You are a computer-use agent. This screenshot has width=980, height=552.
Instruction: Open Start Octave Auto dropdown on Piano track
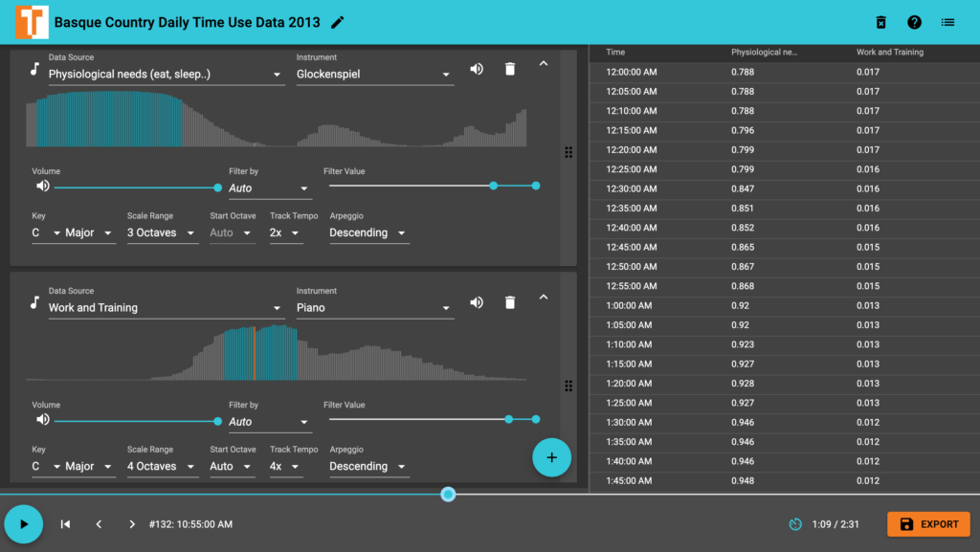point(232,467)
